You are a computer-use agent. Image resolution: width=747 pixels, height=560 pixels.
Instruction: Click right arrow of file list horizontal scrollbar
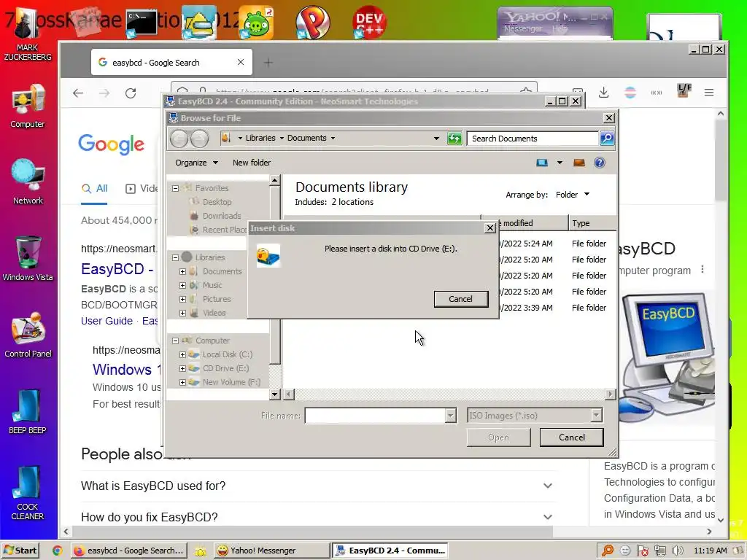point(611,394)
